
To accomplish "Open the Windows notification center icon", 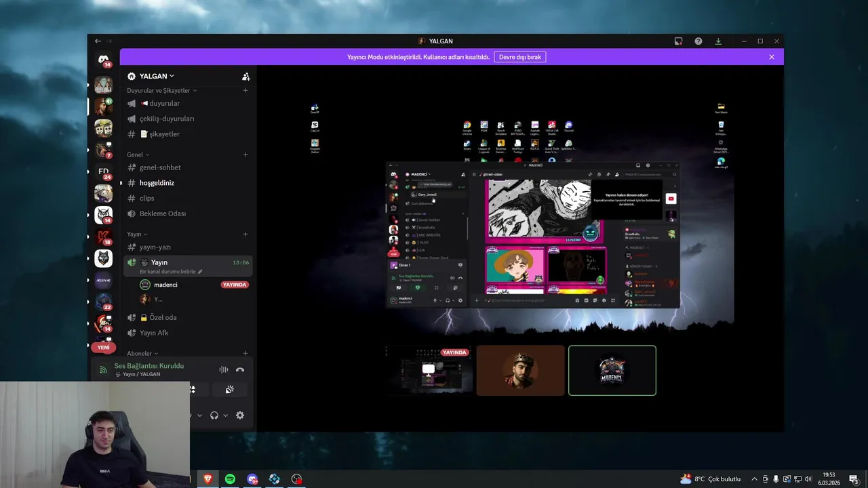I will [x=854, y=479].
